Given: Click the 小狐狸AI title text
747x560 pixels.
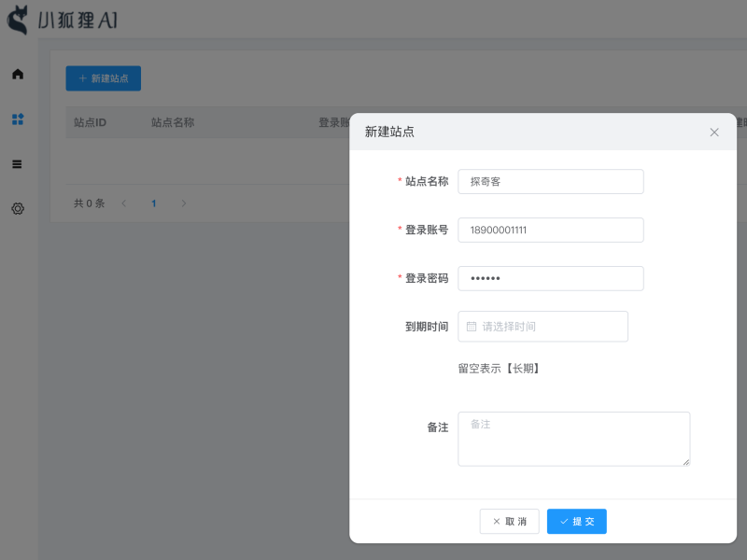Looking at the screenshot, I should [78, 21].
